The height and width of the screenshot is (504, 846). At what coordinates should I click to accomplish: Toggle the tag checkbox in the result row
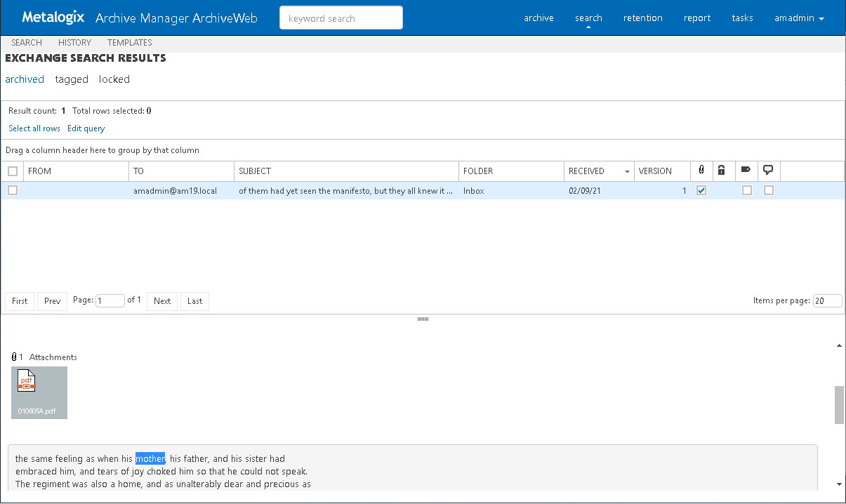[747, 190]
